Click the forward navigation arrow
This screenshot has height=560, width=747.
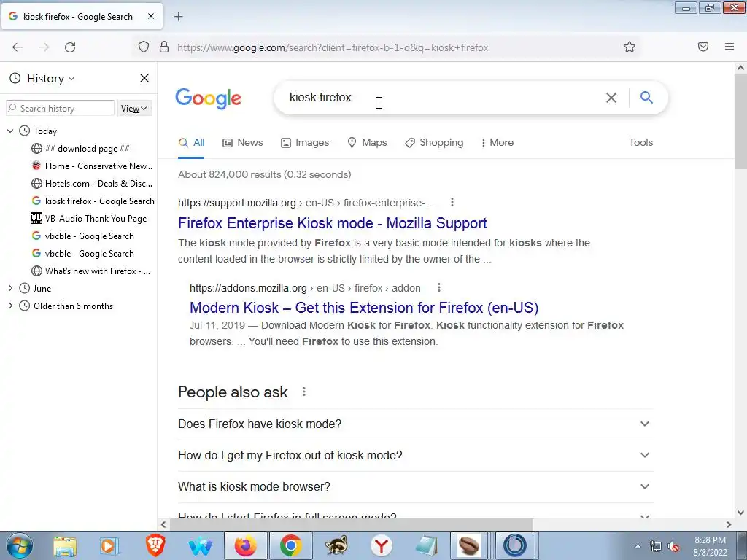coord(44,47)
